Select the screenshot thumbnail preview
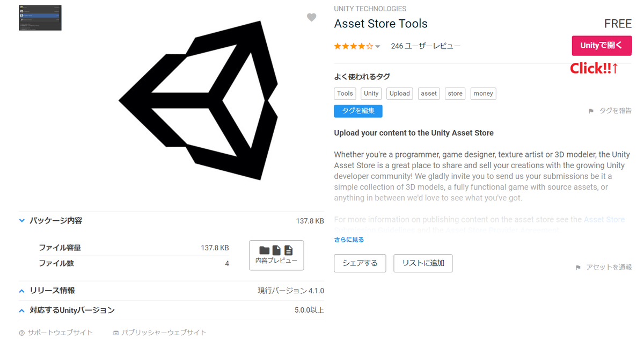 (40, 18)
